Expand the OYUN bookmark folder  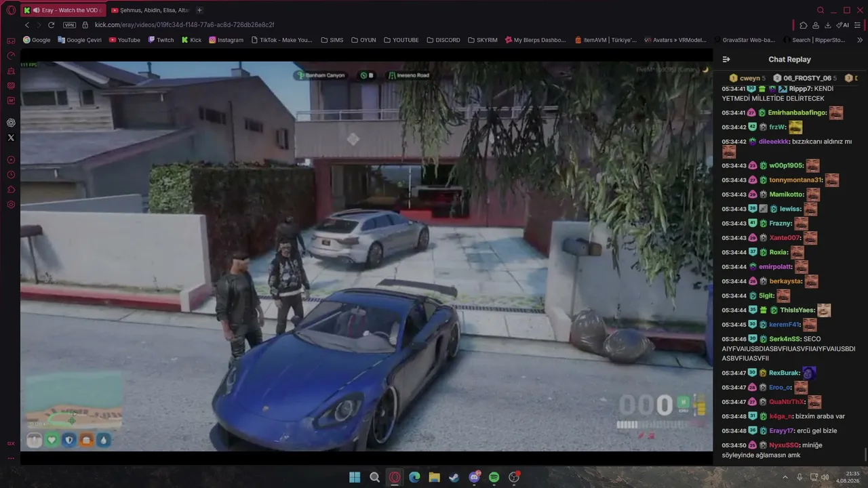(363, 40)
